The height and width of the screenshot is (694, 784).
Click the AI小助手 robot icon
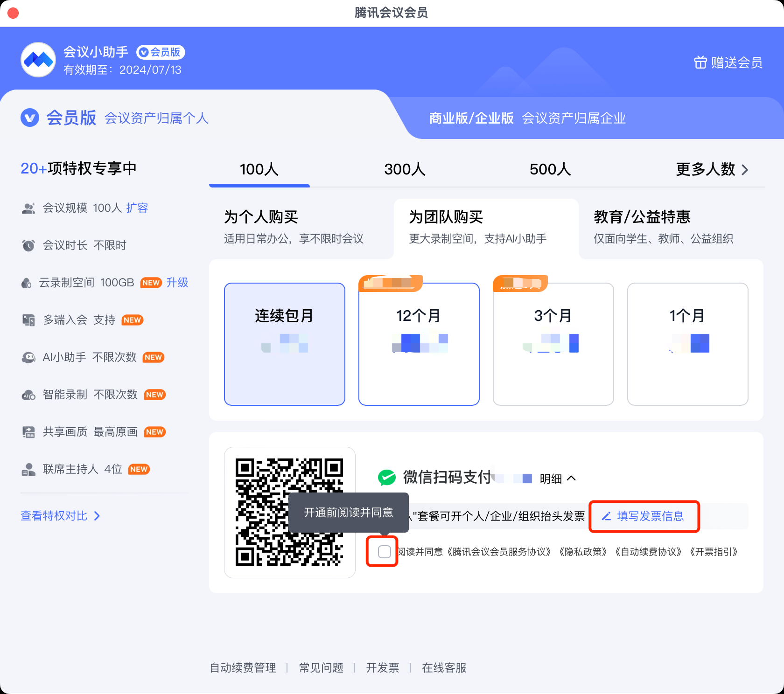28,357
